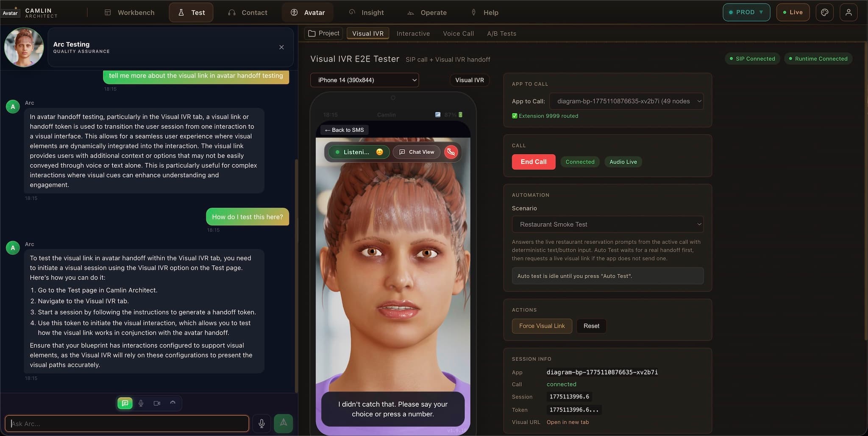Click the smiley emoji in the Listening pill
The height and width of the screenshot is (436, 868).
(x=380, y=152)
